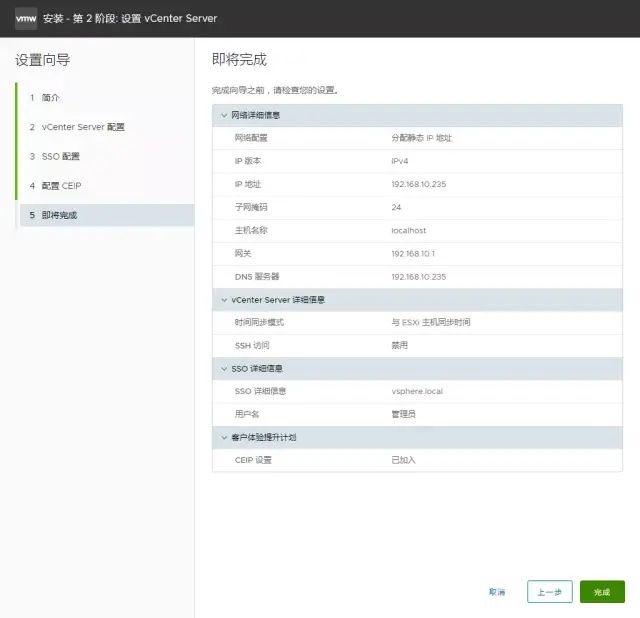640x618 pixels.
Task: Click the 时间同步模式 value text
Action: tap(431, 322)
